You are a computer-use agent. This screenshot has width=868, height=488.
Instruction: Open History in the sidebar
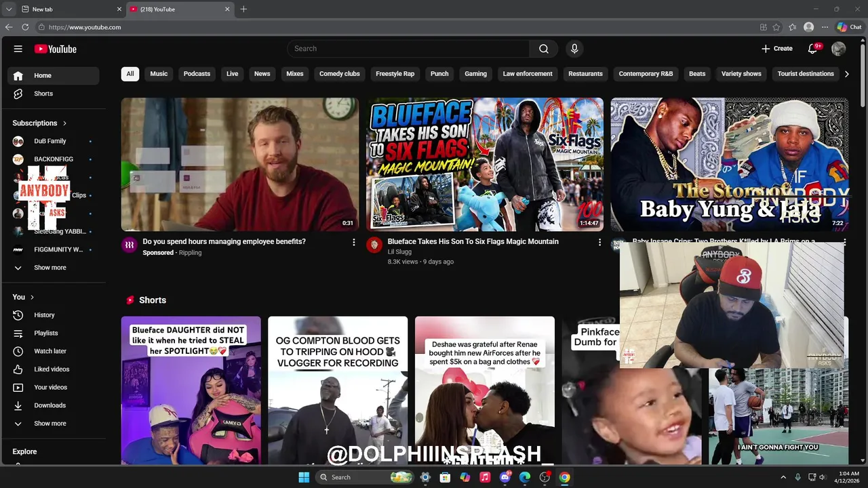[x=53, y=315]
